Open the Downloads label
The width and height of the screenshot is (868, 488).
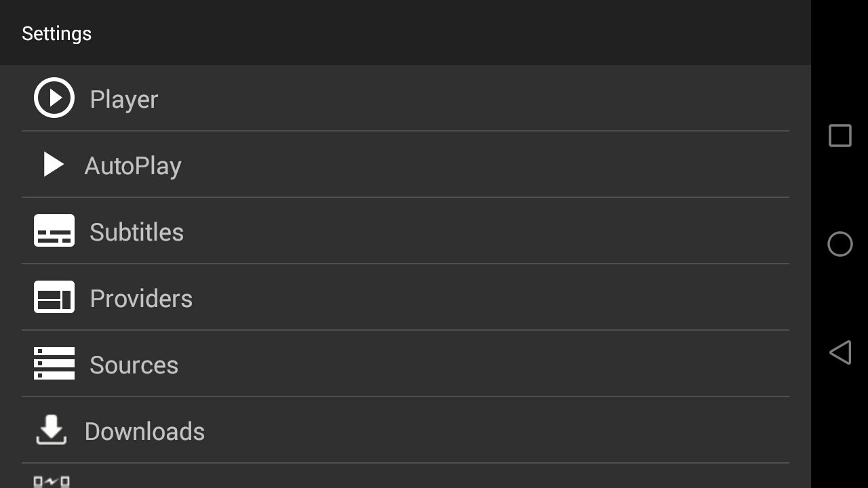click(144, 431)
